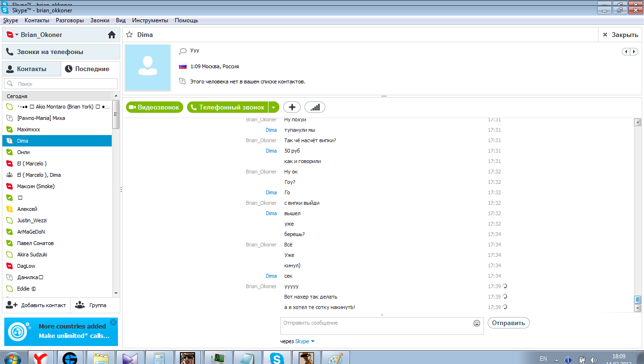Viewport: 644px width, 364px height.
Task: Select the DagLow contact
Action: (57, 266)
